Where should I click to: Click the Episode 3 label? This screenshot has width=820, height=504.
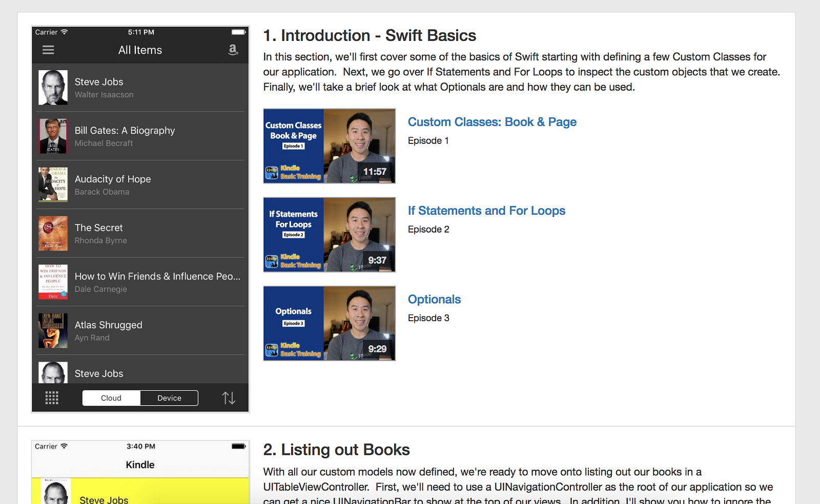click(x=428, y=318)
